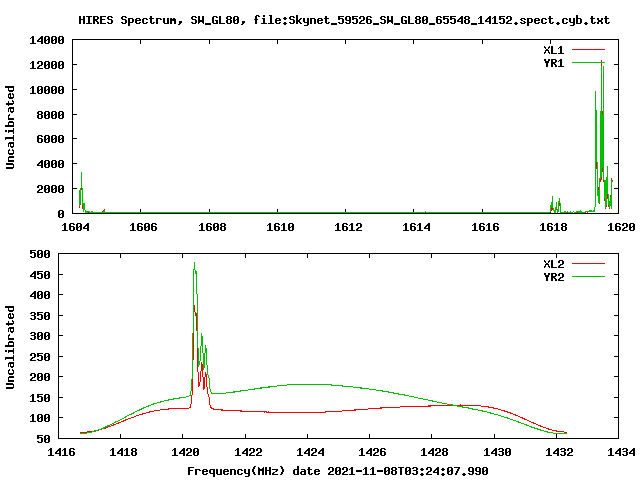
Task: Click the green YR2 legend line sample
Action: coord(588,277)
